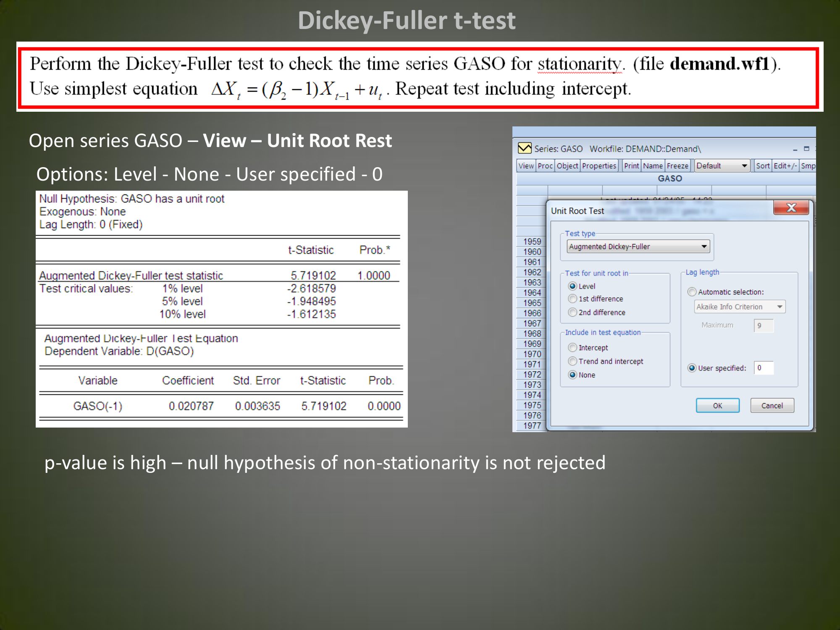Screen dimensions: 840x630
Task: Select the 1st difference radio button
Action: 572,299
